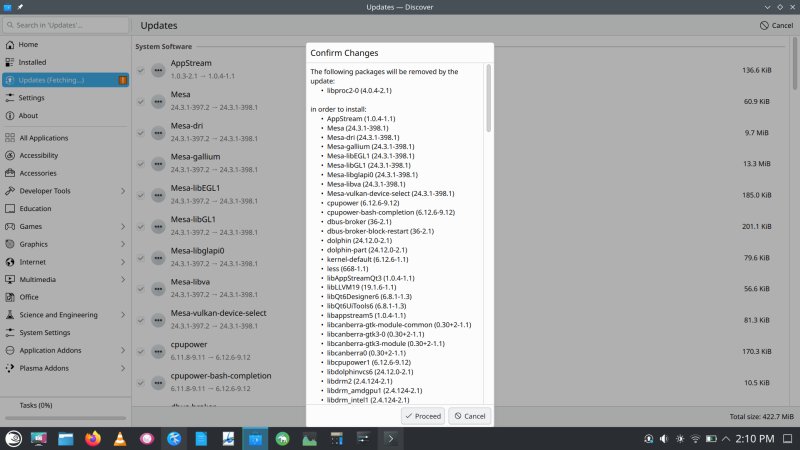Open the Installed applications list
Image resolution: width=800 pixels, height=450 pixels.
[65, 62]
